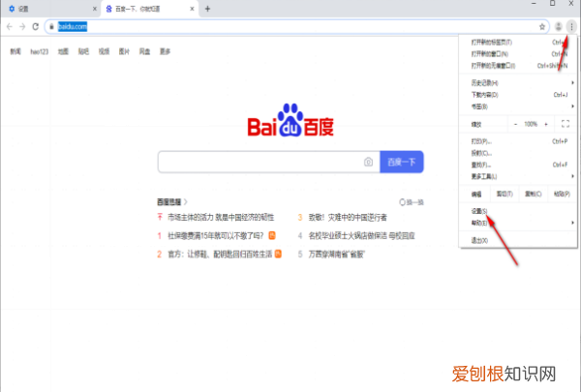The width and height of the screenshot is (581, 392).
Task: Switch to the 设置 tab
Action: (50, 9)
